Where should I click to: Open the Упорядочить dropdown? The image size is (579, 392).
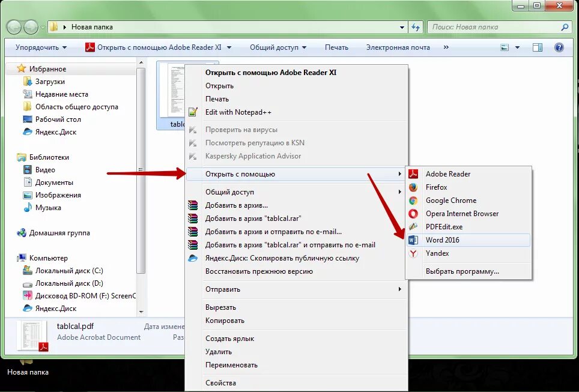click(41, 47)
